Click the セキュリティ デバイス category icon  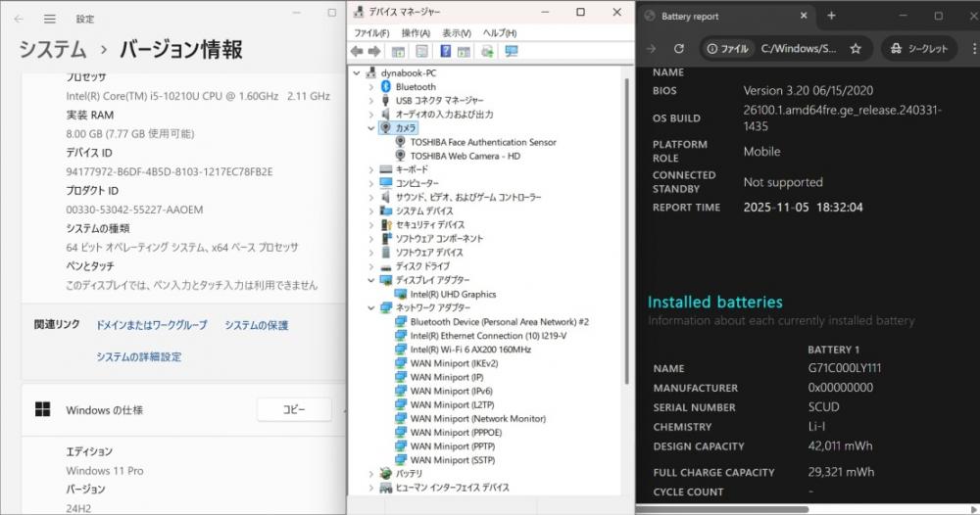pyautogui.click(x=385, y=225)
